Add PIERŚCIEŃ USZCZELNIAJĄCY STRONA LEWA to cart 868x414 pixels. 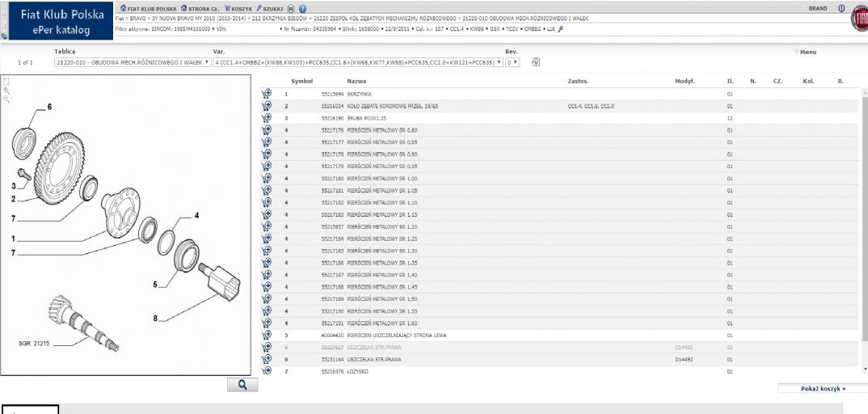(x=266, y=335)
